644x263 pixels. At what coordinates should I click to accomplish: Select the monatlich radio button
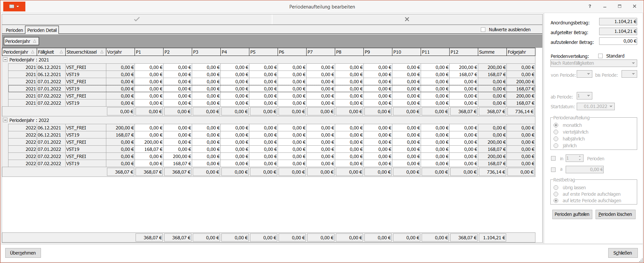point(556,125)
